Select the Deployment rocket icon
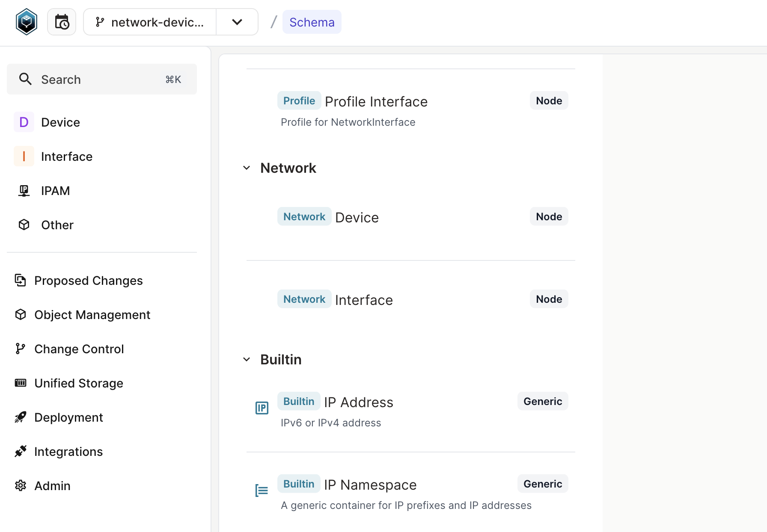Viewport: 767px width, 532px height. click(20, 417)
